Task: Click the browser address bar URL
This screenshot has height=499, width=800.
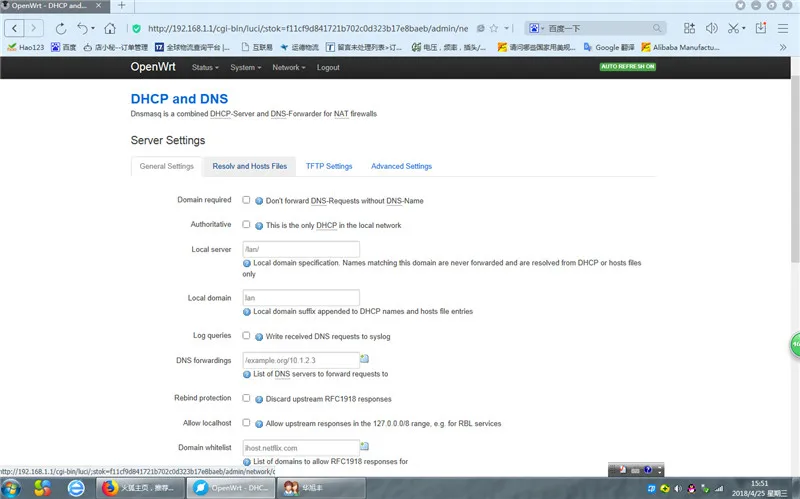Action: click(308, 29)
